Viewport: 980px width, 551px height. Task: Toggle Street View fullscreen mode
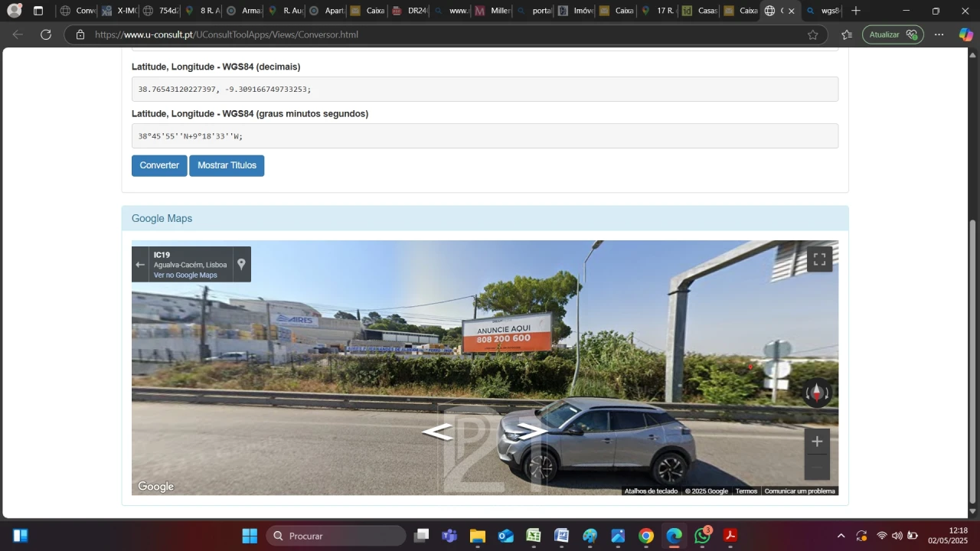pos(819,259)
